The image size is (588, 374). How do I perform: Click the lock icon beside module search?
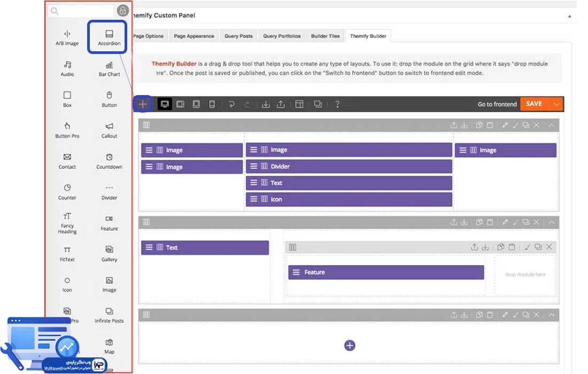[122, 11]
